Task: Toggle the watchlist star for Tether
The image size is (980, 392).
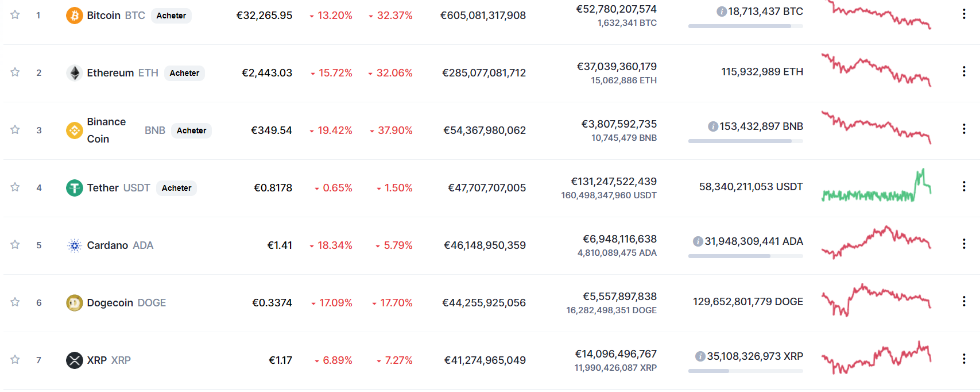Action: [15, 187]
